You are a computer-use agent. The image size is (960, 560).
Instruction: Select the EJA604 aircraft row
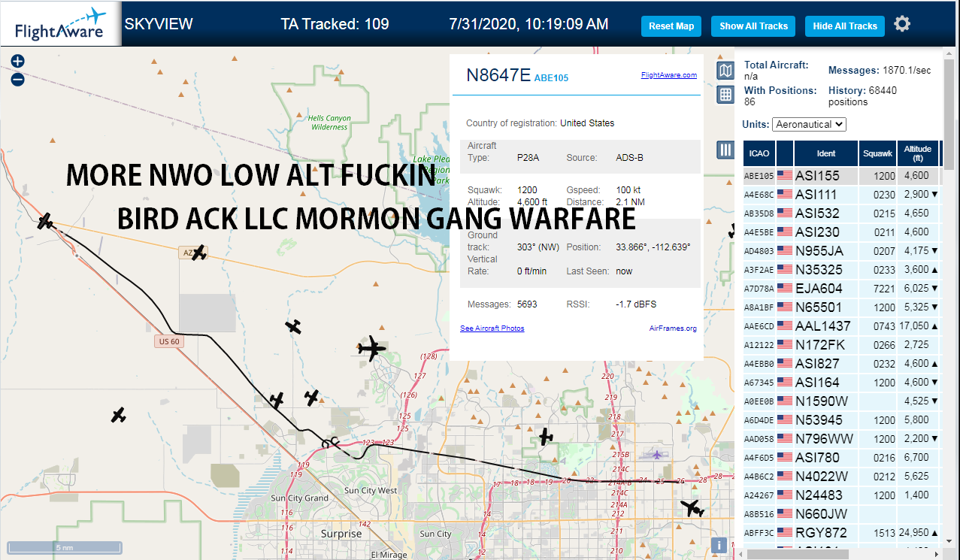click(x=841, y=289)
